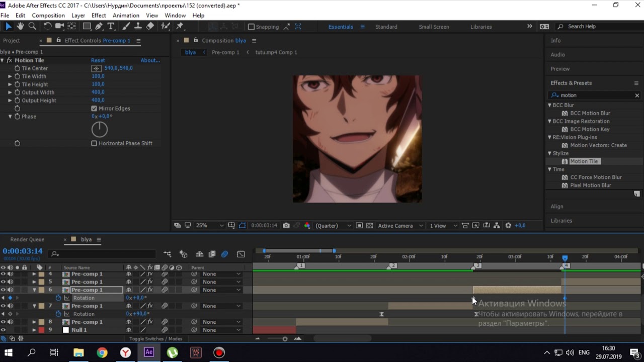Select the Zoom tool in toolbar

32,27
